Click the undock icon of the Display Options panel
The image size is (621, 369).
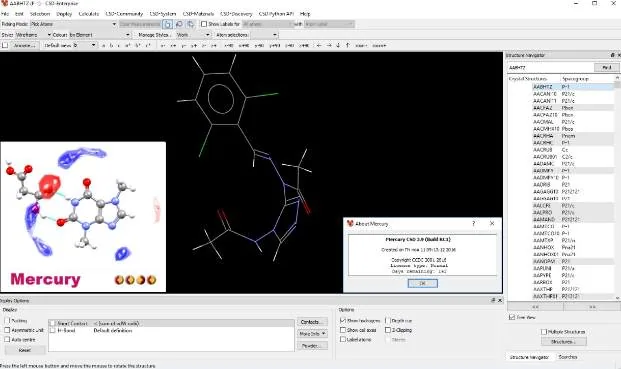493,301
